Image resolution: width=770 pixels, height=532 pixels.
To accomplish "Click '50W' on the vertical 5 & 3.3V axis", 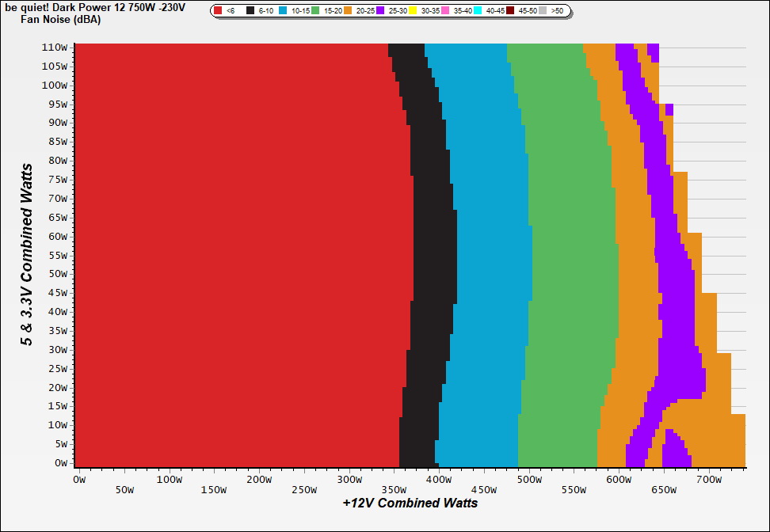I will click(58, 274).
